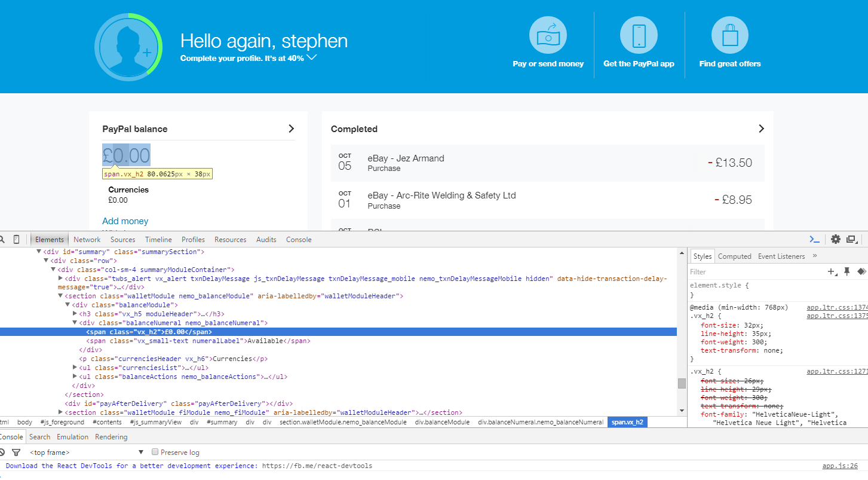Viewport: 868px width, 480px height.
Task: Collapse the div class="row" node
Action: click(x=47, y=261)
